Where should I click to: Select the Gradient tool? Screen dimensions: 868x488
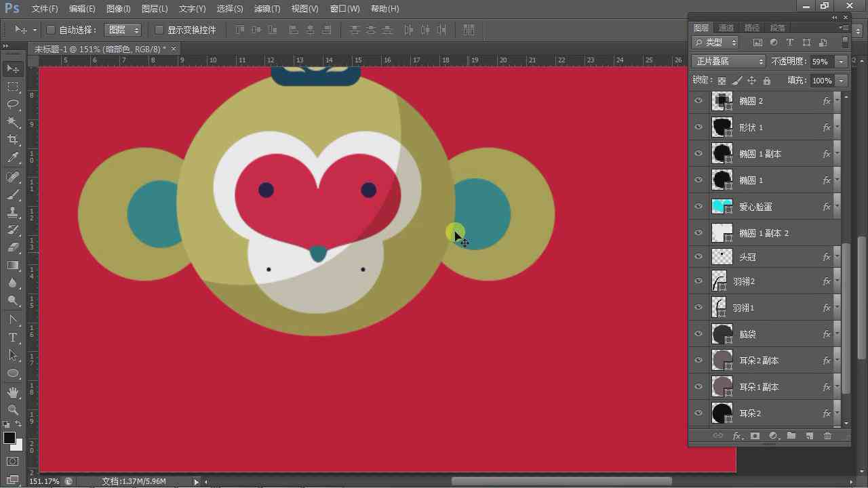13,265
